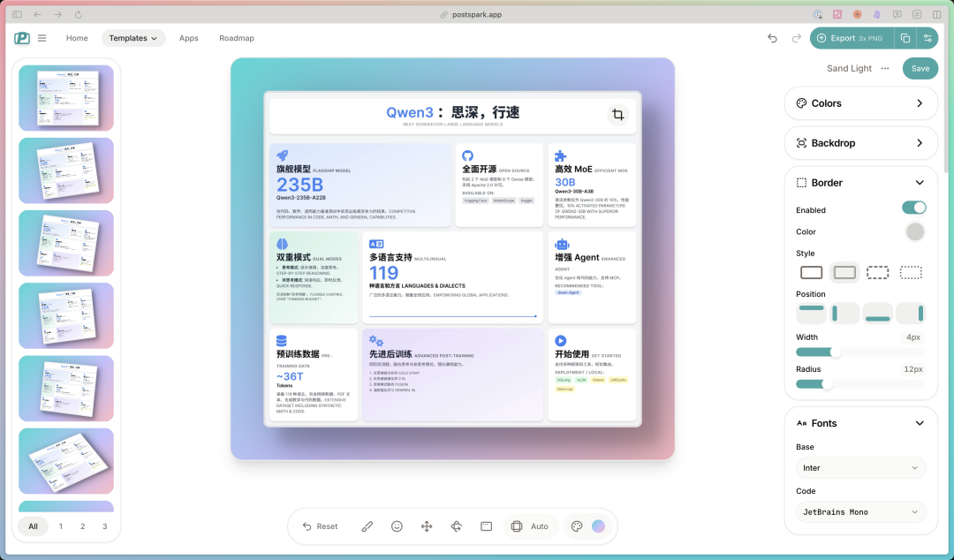Open export settings sliders icon

coord(927,38)
